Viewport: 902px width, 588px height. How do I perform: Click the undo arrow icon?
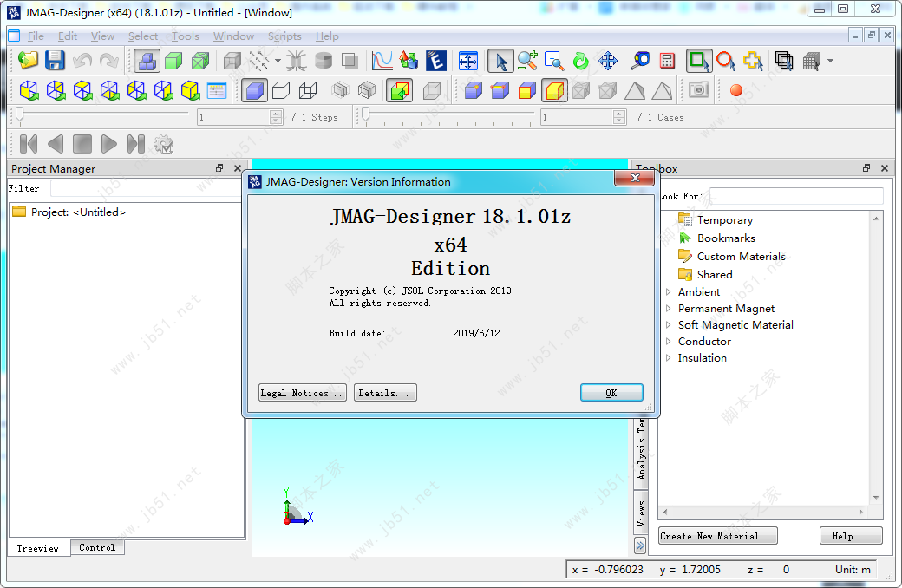[82, 61]
